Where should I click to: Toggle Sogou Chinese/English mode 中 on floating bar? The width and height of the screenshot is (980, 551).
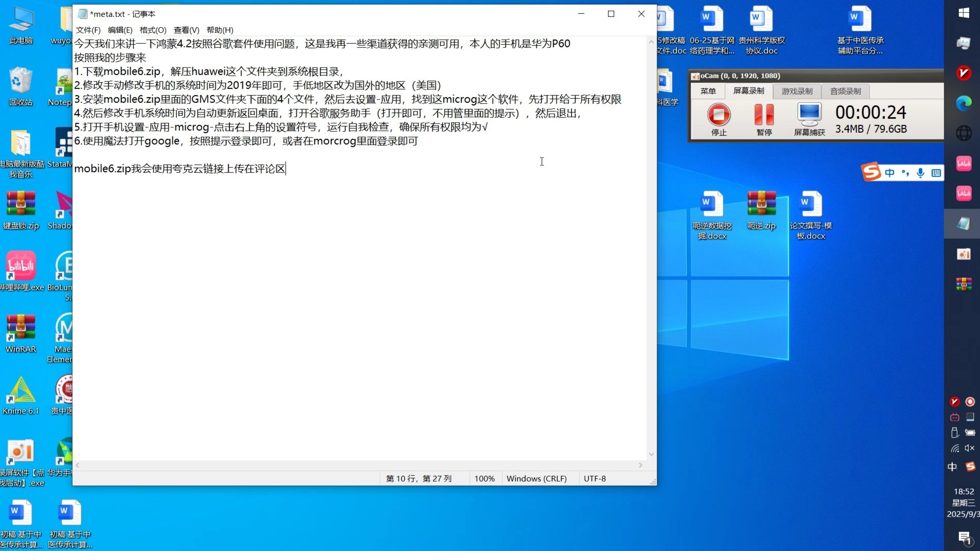pos(889,173)
